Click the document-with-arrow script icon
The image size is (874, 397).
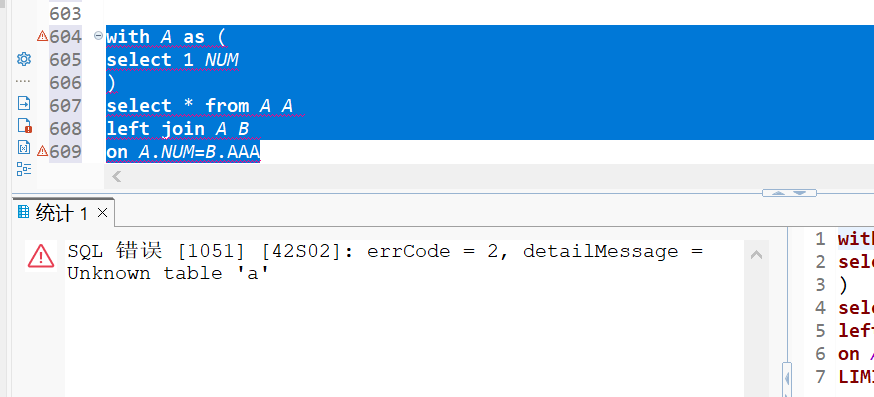[24, 103]
